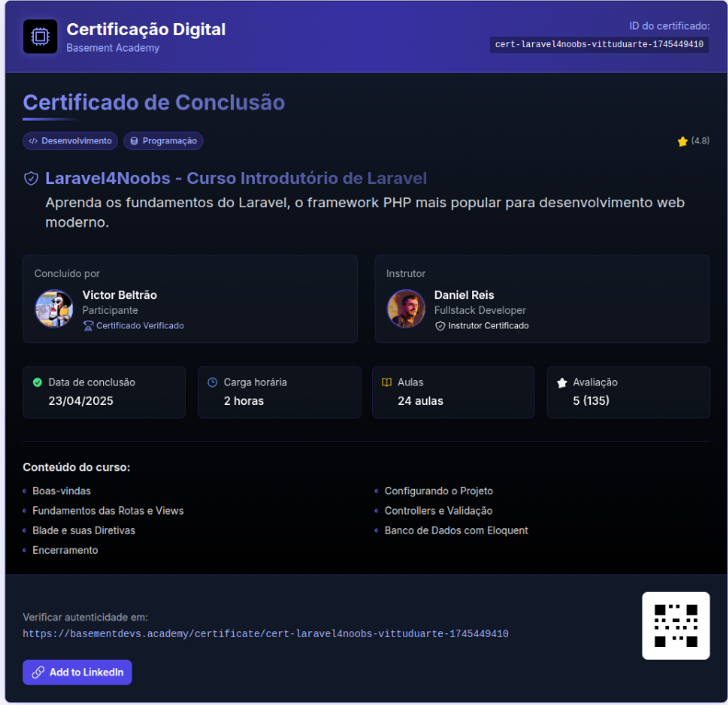Click the clock icon for Carga horária
The width and height of the screenshot is (728, 705).
(213, 382)
